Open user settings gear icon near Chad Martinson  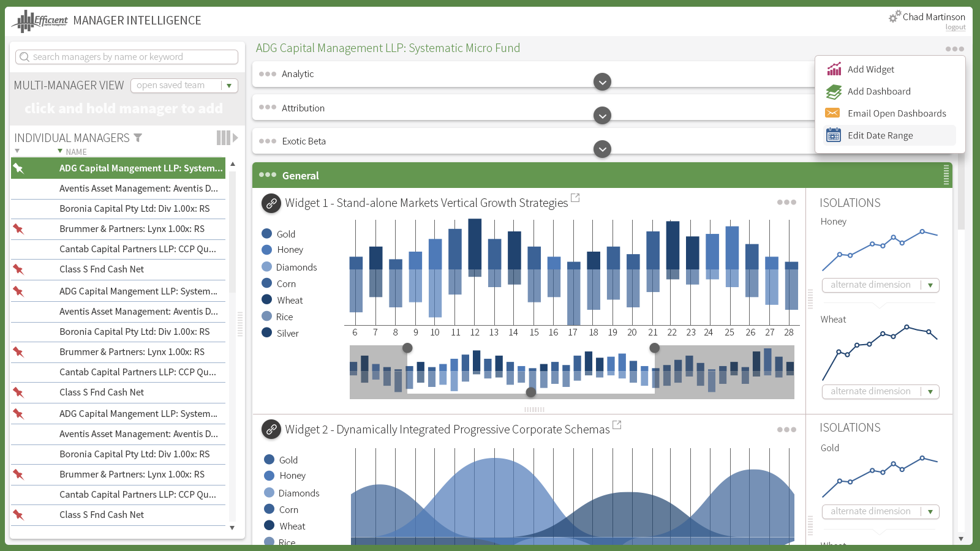pyautogui.click(x=895, y=17)
